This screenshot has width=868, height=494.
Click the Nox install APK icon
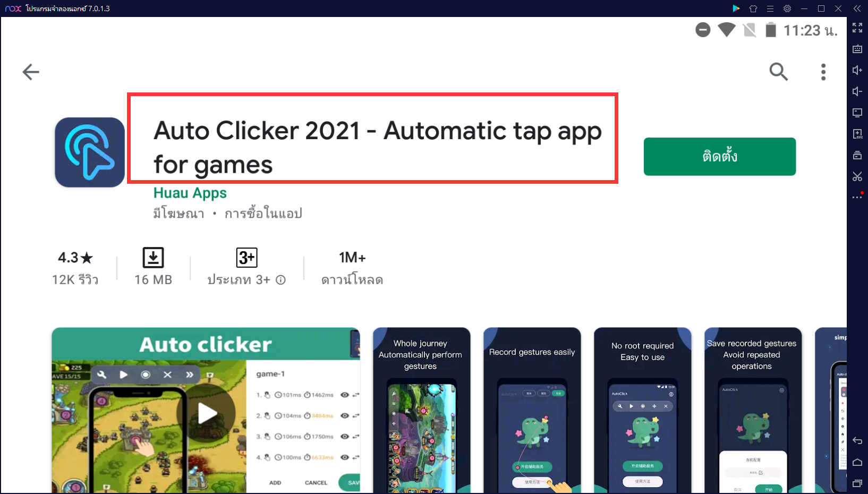(x=857, y=134)
